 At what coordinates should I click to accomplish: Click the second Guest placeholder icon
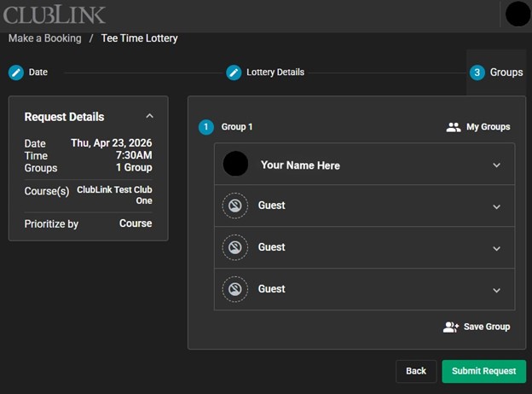[x=234, y=247]
